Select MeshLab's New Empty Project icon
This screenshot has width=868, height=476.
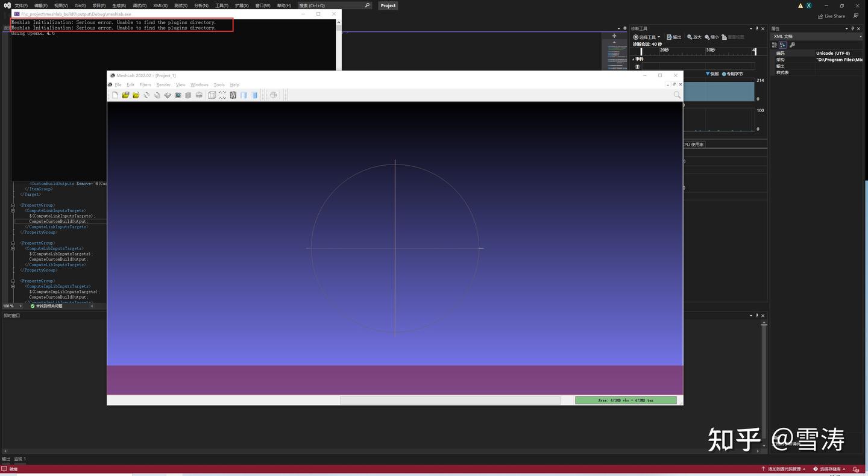115,95
